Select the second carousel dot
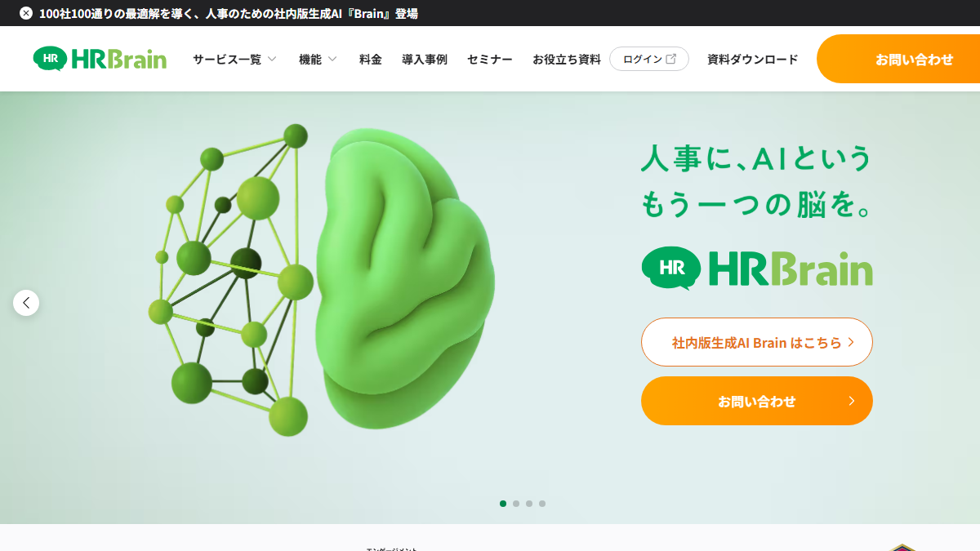 [516, 504]
